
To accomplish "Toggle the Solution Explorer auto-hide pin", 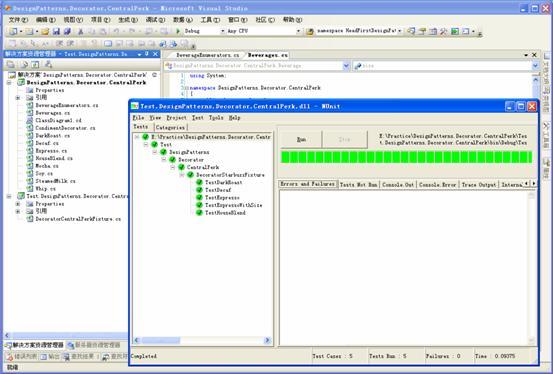I will click(147, 54).
